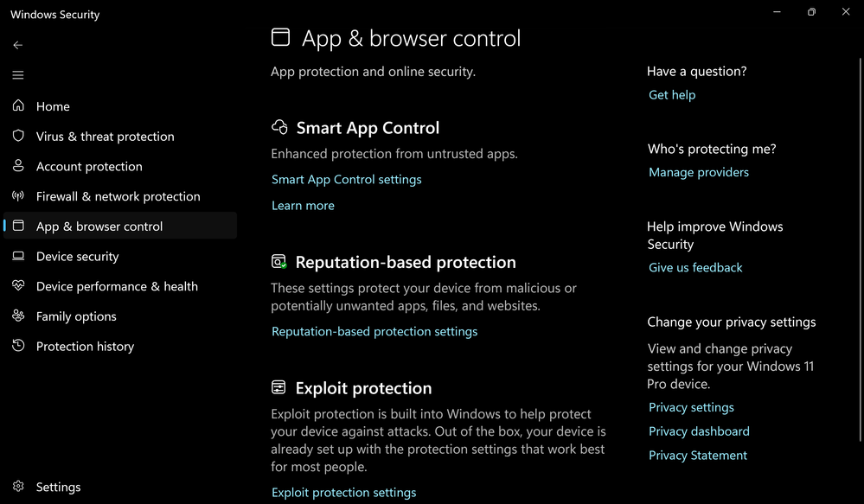This screenshot has width=864, height=504.
Task: Click the Family options people icon
Action: coord(18,316)
